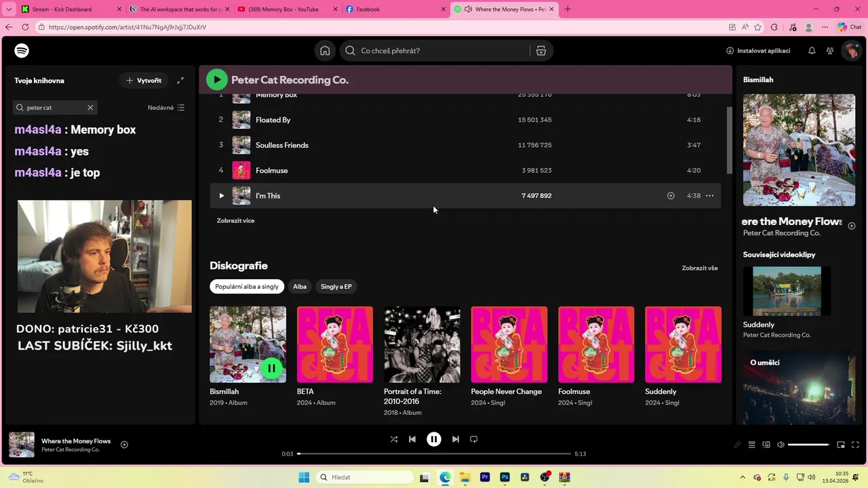Open a new browser tab
The height and width of the screenshot is (488, 868).
568,9
